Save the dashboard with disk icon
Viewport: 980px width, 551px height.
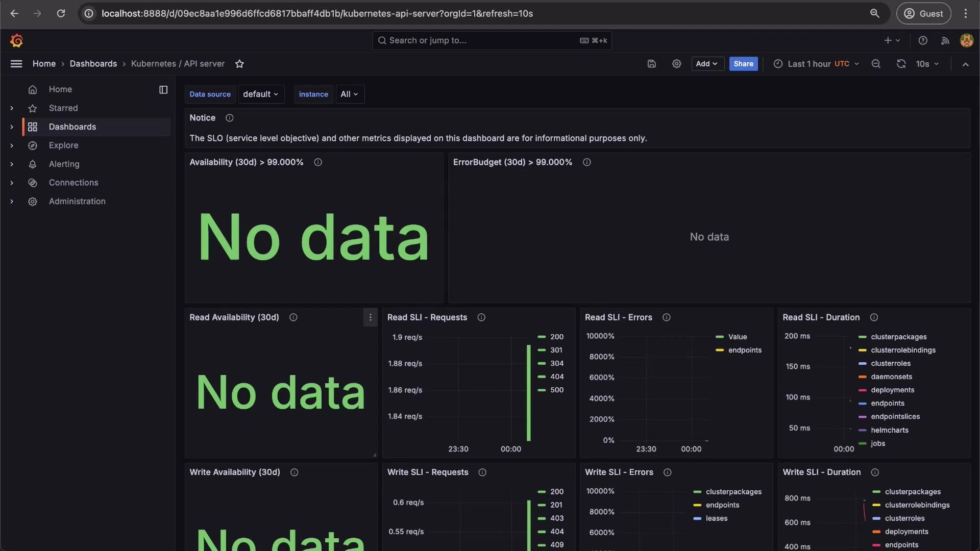click(651, 64)
